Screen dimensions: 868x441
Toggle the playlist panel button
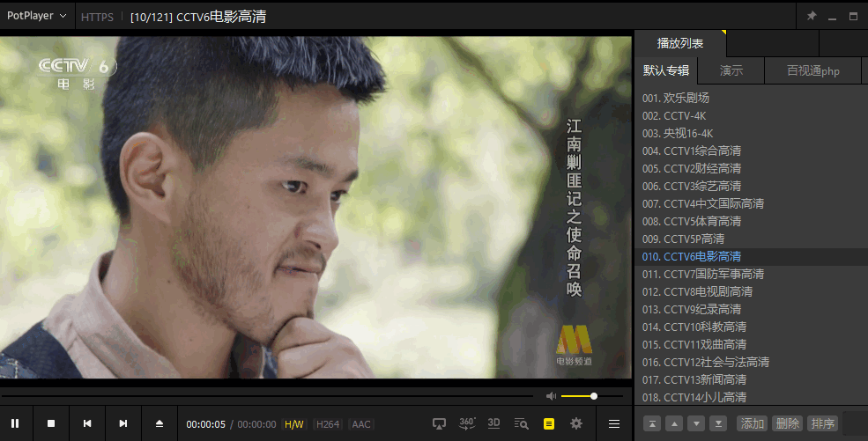[x=549, y=423]
